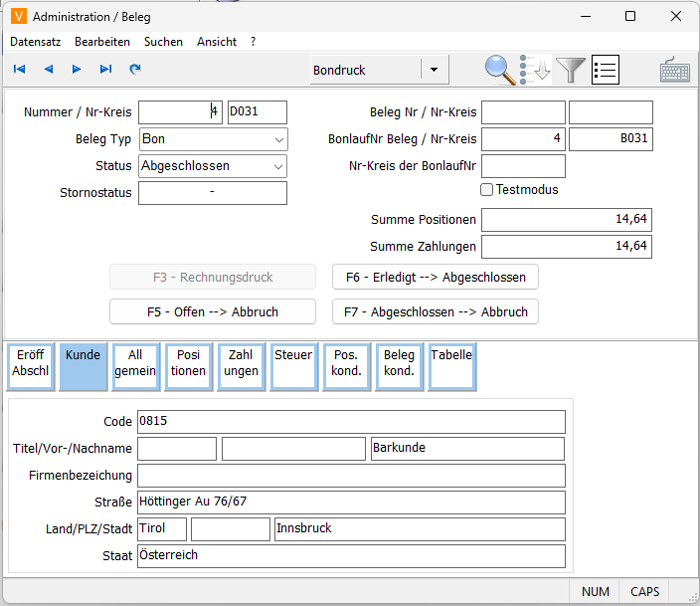The image size is (700, 606).
Task: Show the list view icon
Action: [606, 70]
